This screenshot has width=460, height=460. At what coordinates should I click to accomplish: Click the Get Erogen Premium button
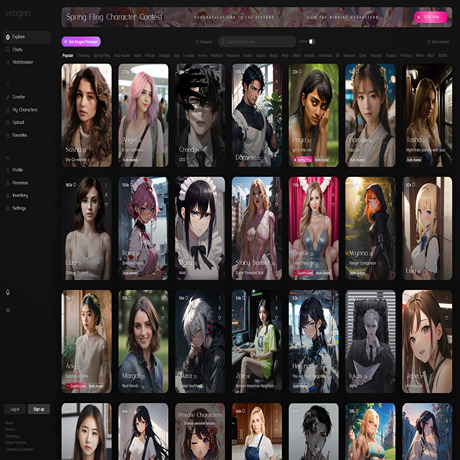(81, 42)
